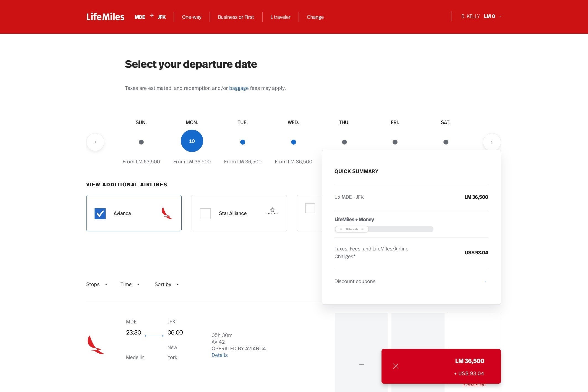Click 'From LM 36,500' under Tuesday
This screenshot has height=392, width=588.
[242, 162]
